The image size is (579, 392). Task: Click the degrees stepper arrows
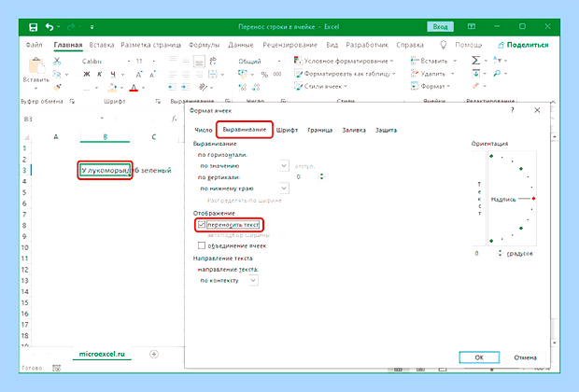coord(501,253)
